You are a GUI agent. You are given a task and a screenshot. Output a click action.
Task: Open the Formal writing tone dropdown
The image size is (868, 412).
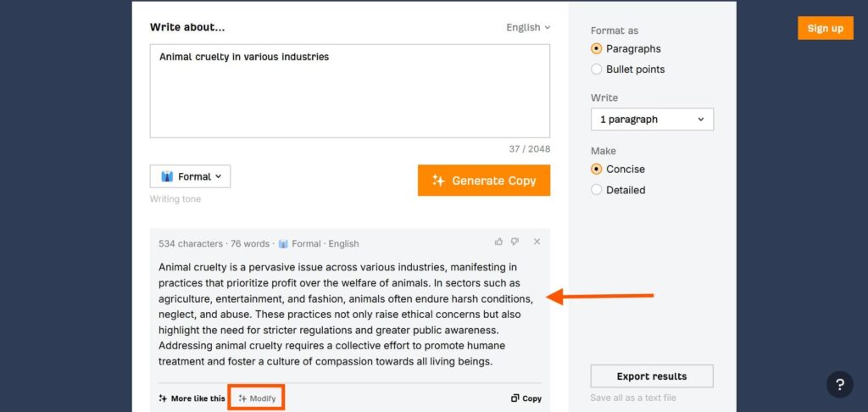190,176
